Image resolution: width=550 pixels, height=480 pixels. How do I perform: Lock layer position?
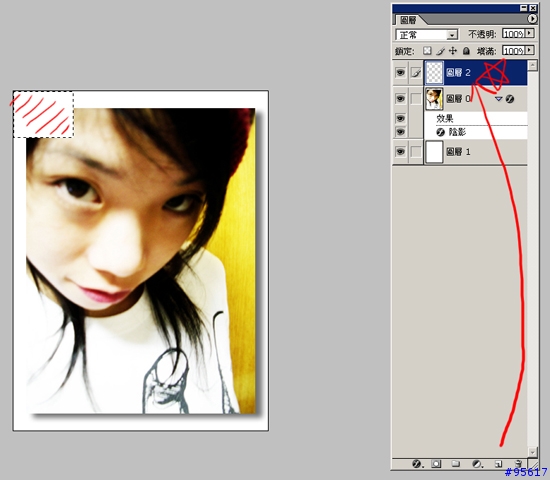(x=453, y=51)
